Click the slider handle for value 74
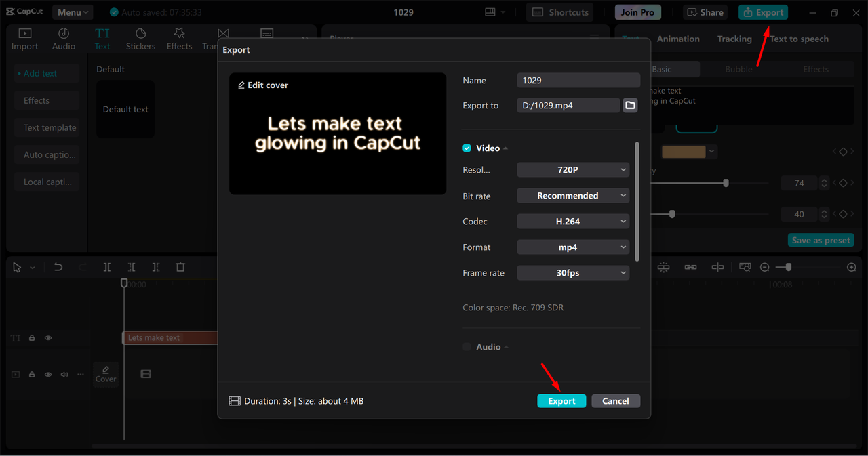Screen dimensions: 868x456 726,183
